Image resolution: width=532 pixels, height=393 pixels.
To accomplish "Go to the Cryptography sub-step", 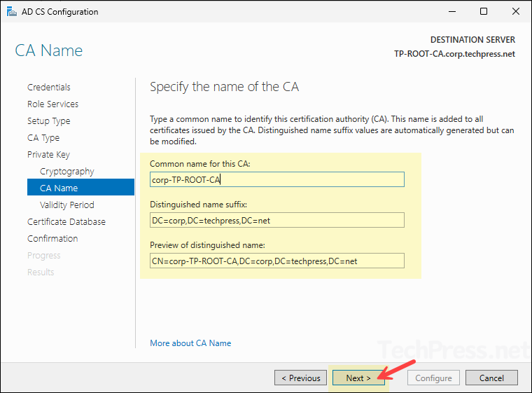I will (66, 171).
